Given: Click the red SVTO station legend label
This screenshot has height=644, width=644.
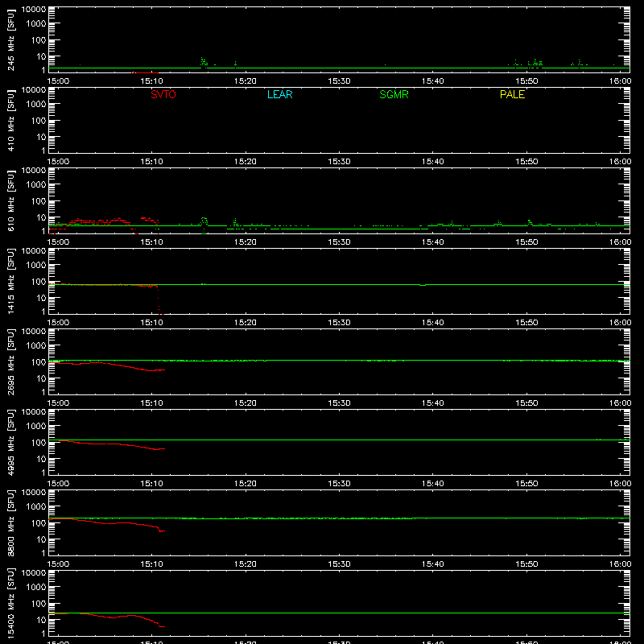Looking at the screenshot, I should coord(163,94).
